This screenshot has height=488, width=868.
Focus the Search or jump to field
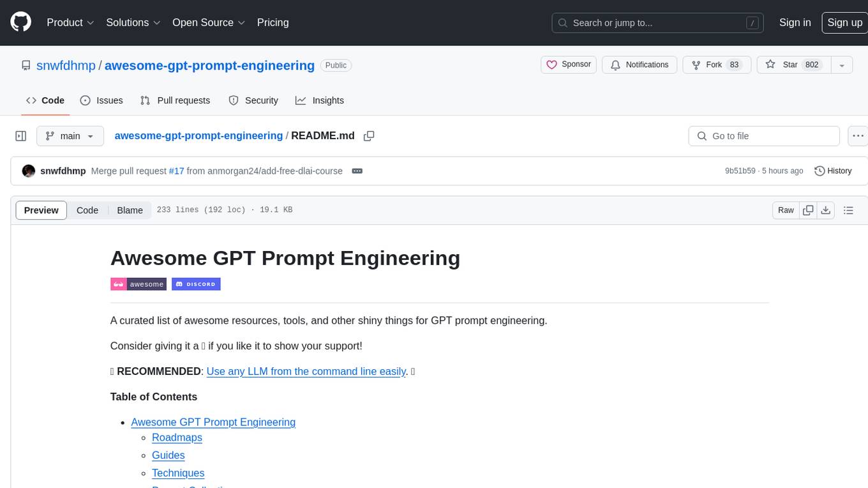point(659,23)
